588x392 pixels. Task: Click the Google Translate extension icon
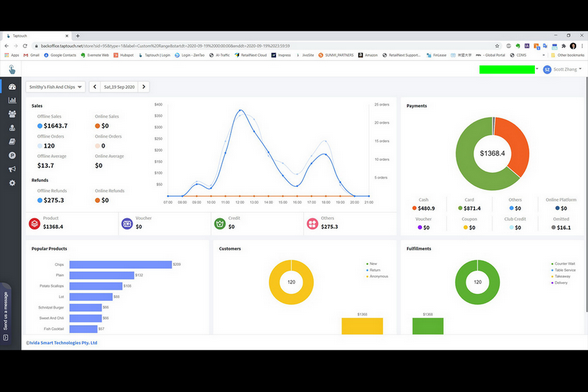[x=545, y=46]
